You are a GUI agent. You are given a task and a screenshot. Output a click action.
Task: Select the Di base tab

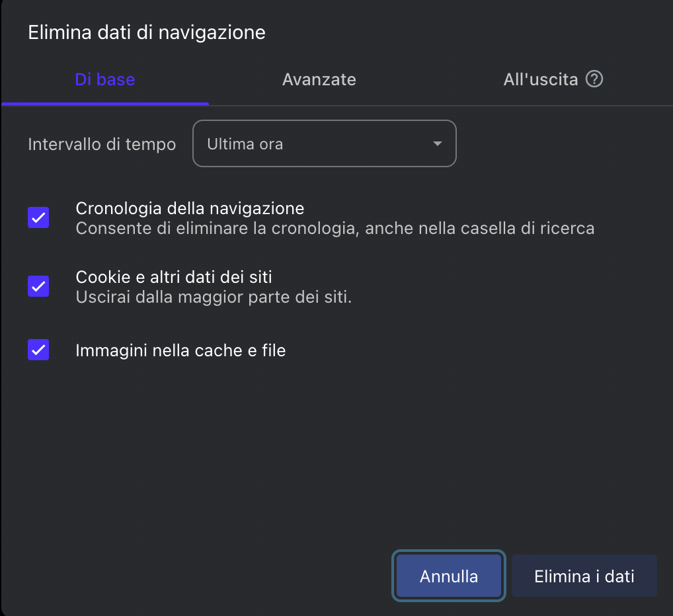(x=105, y=79)
